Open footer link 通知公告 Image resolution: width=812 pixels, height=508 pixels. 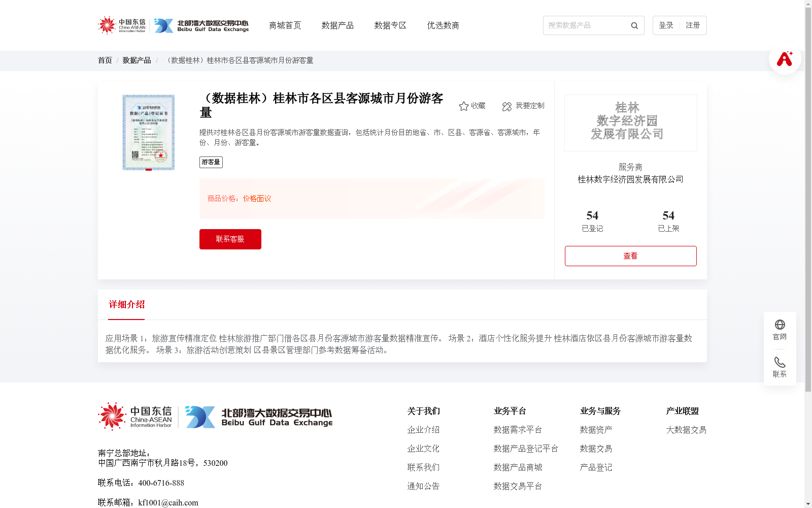(x=423, y=486)
